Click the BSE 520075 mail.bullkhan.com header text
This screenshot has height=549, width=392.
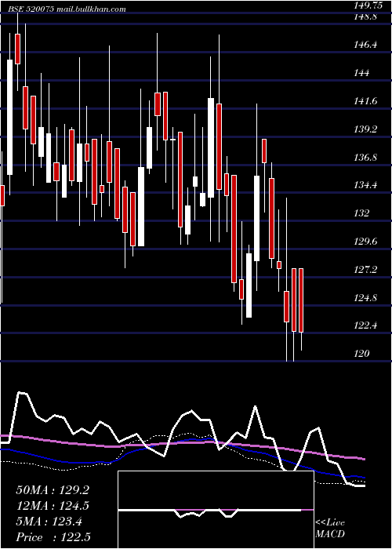pyautogui.click(x=67, y=9)
